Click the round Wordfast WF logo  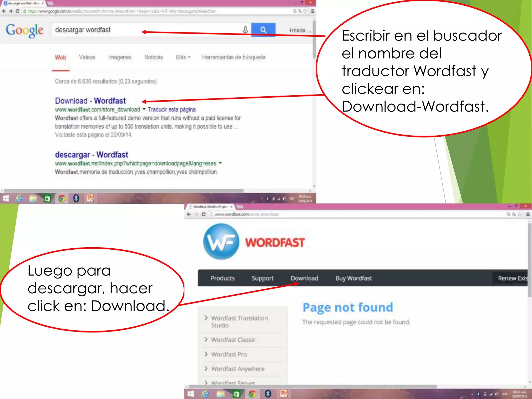point(221,242)
